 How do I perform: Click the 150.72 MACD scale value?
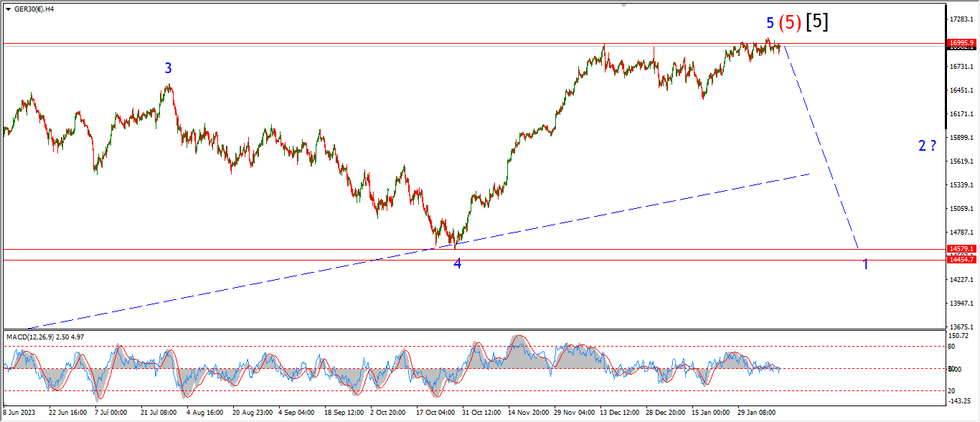click(960, 336)
